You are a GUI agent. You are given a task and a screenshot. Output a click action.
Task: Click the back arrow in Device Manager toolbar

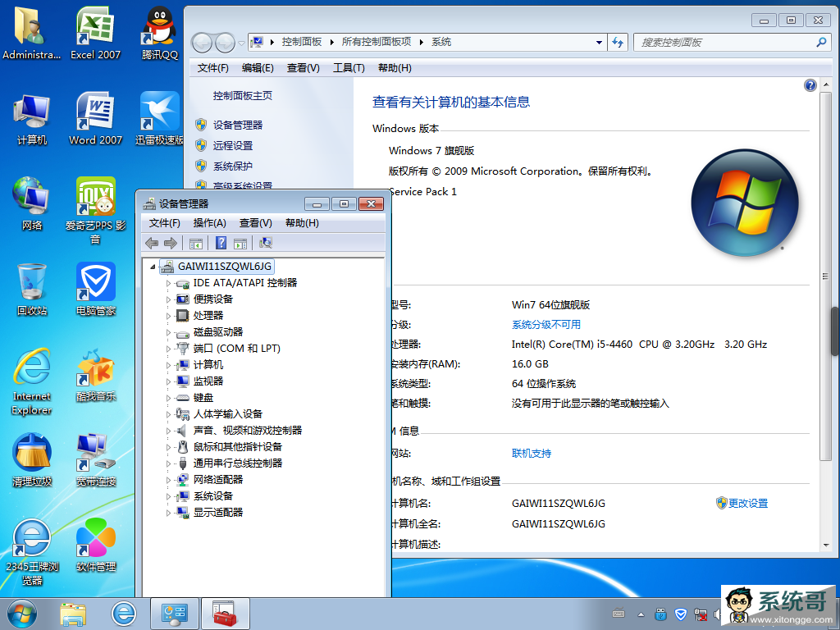click(152, 243)
